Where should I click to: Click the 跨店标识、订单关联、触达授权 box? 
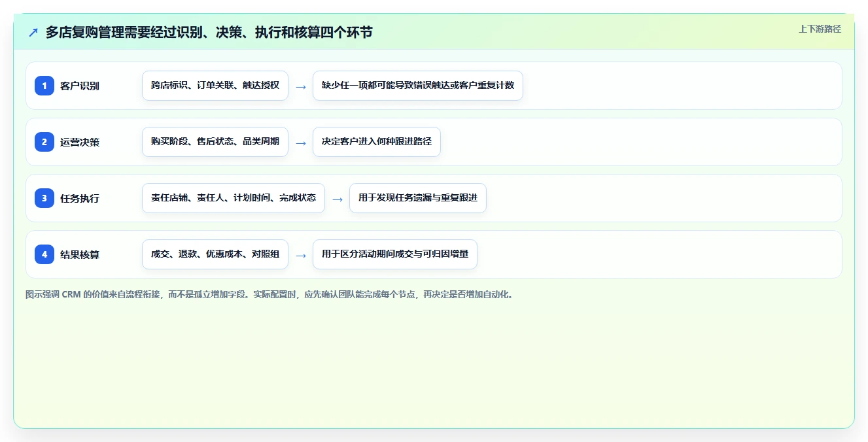(215, 86)
